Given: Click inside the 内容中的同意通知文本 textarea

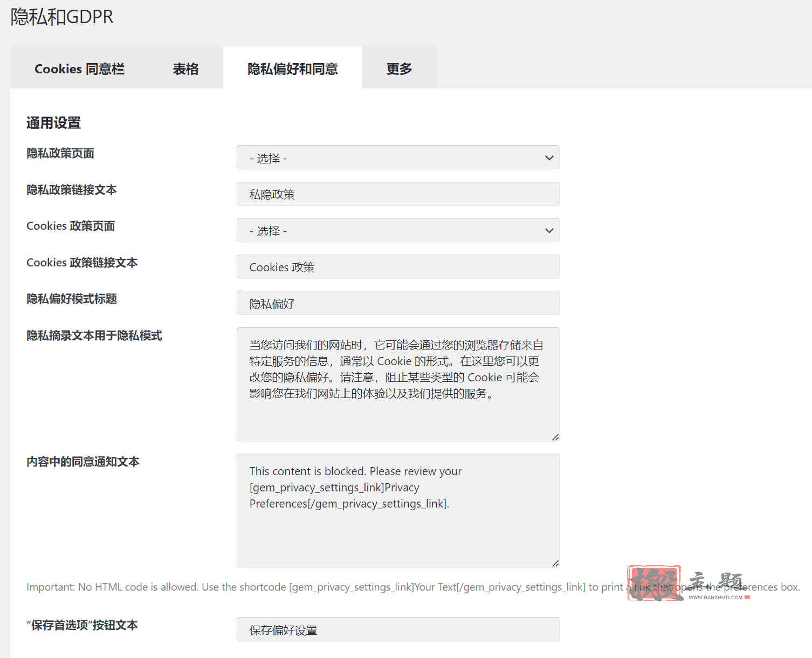Looking at the screenshot, I should [x=398, y=511].
